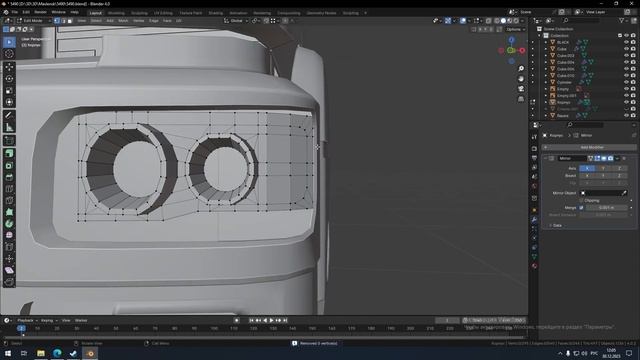Image resolution: width=640 pixels, height=360 pixels.
Task: Toggle X-ray display in viewport header
Action: [488, 20]
